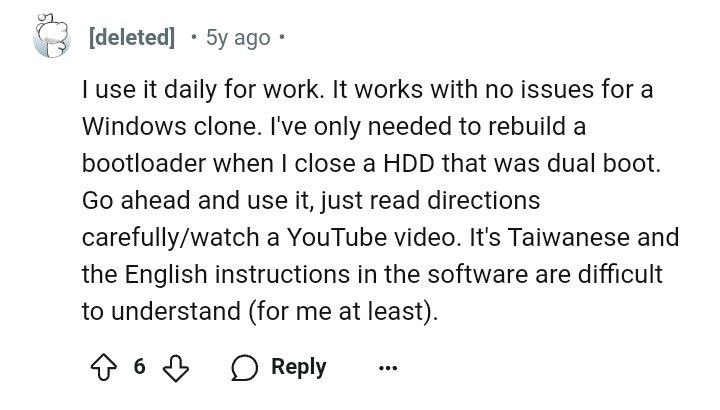
Task: Upvote the deleted user's comment
Action: [x=103, y=367]
